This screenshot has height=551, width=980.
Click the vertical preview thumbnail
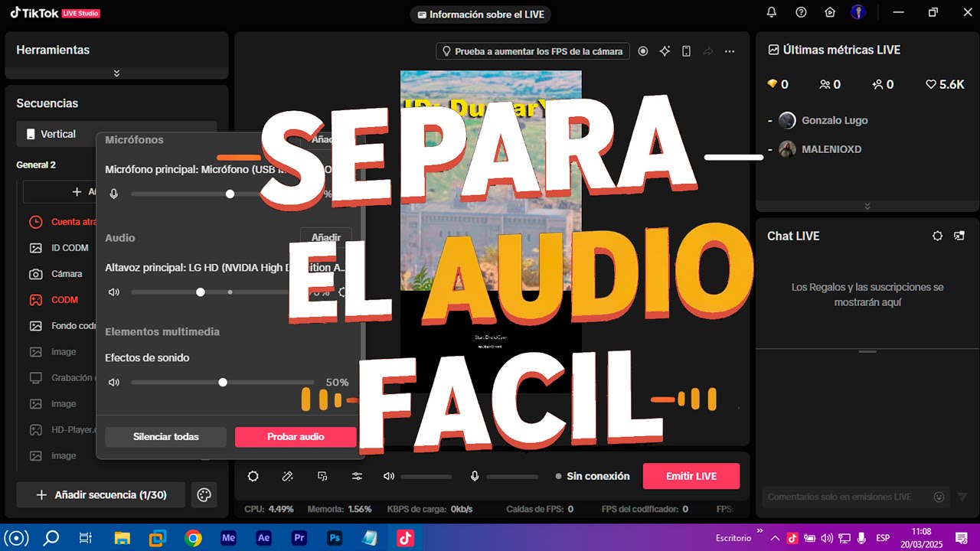[x=491, y=231]
